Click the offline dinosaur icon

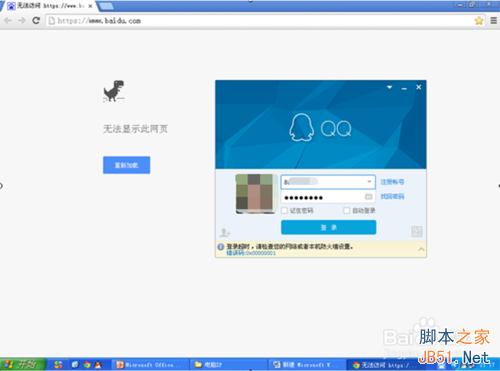click(114, 91)
